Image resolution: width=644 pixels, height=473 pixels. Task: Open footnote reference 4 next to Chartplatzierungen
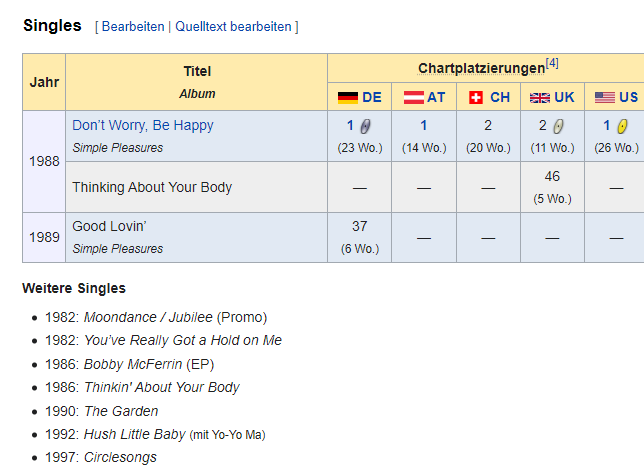(x=552, y=63)
